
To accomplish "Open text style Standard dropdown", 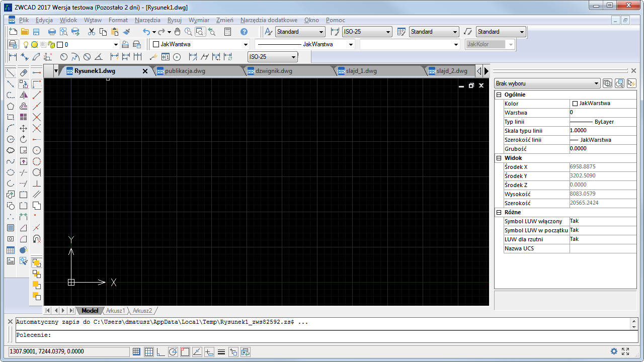I will point(300,32).
